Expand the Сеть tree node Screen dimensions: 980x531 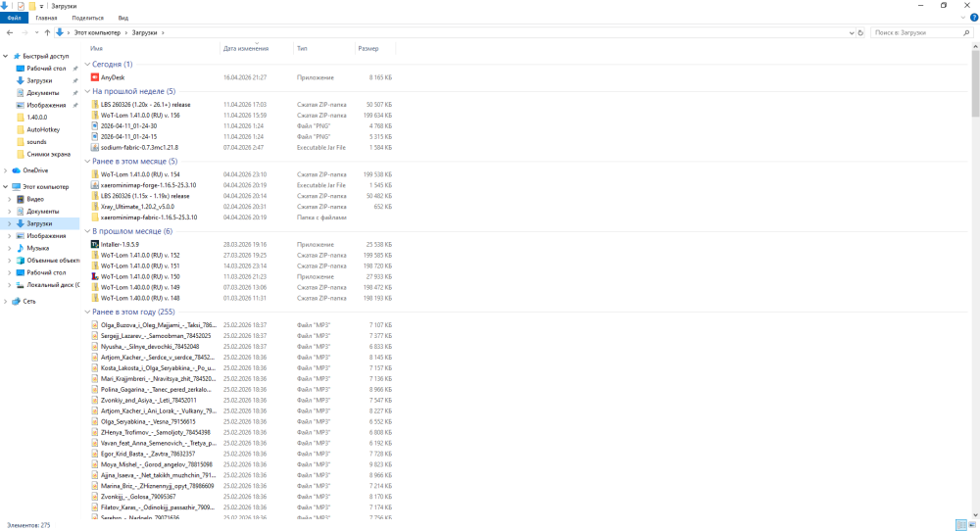[6, 301]
